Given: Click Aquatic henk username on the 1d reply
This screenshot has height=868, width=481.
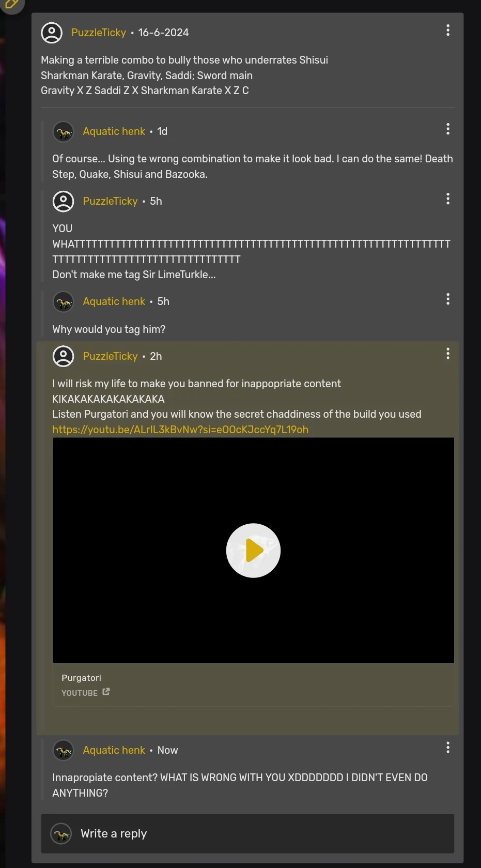Looking at the screenshot, I should (114, 131).
